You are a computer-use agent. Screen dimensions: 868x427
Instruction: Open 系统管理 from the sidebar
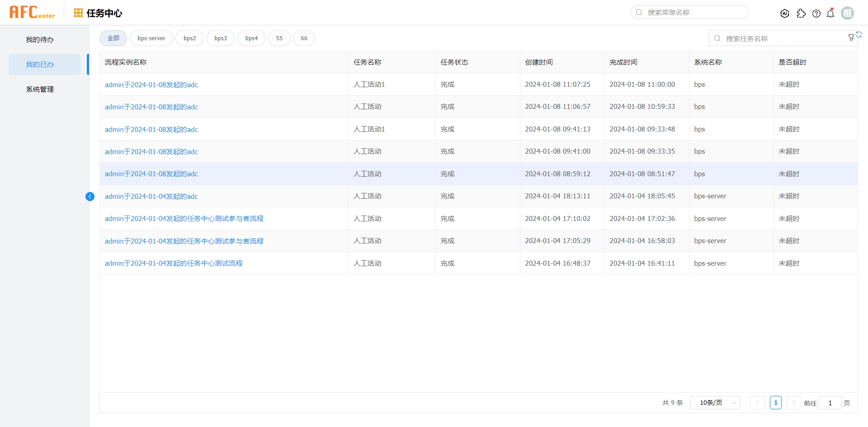40,89
